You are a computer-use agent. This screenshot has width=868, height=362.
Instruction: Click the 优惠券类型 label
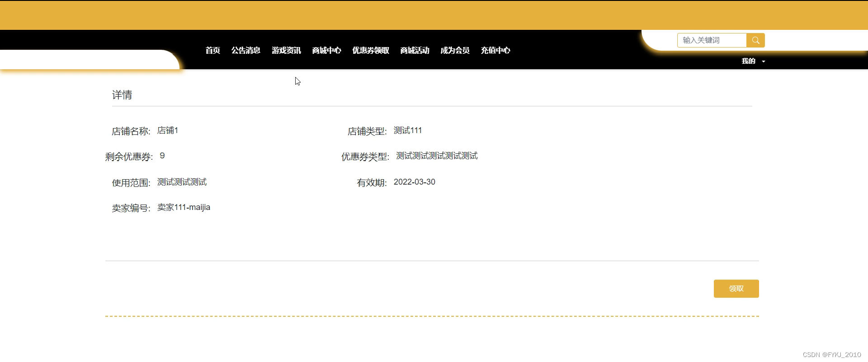pos(365,157)
